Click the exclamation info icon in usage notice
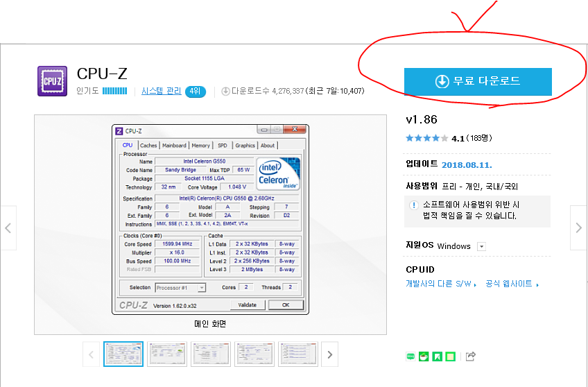 [x=414, y=205]
